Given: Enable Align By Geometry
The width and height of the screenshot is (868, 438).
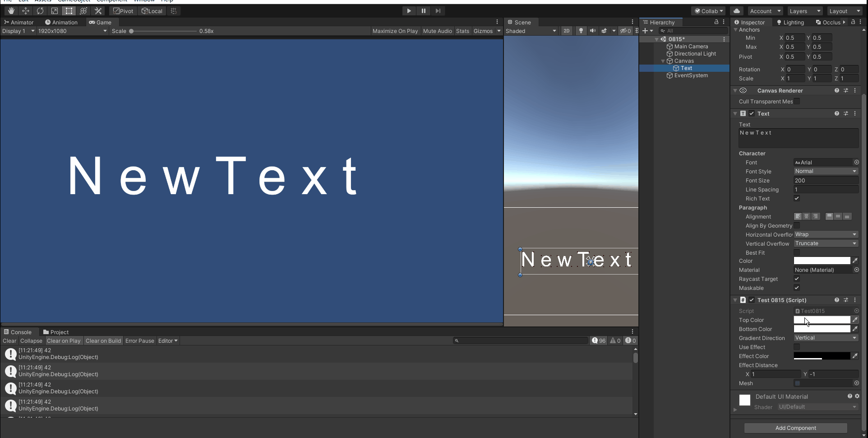Looking at the screenshot, I should [797, 225].
